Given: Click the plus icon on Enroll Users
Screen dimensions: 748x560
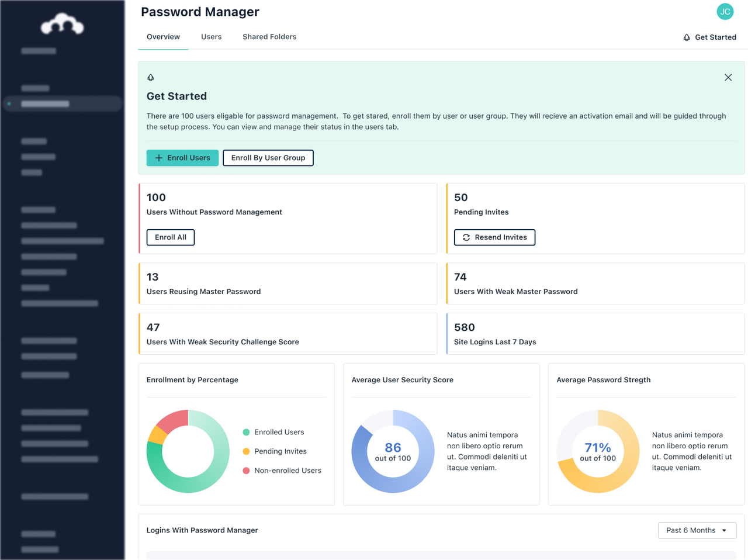Looking at the screenshot, I should 158,158.
